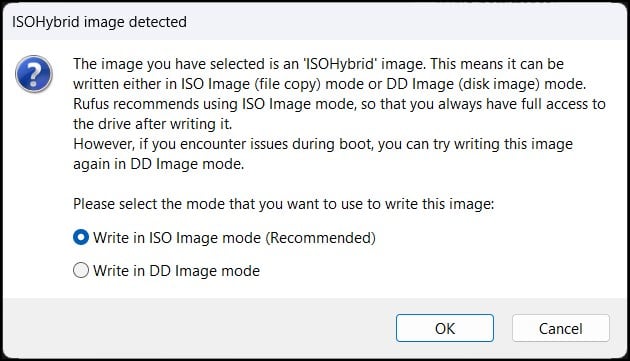The width and height of the screenshot is (630, 361).
Task: Click the 'However, if you encounter issues' sentence
Action: coord(323,144)
